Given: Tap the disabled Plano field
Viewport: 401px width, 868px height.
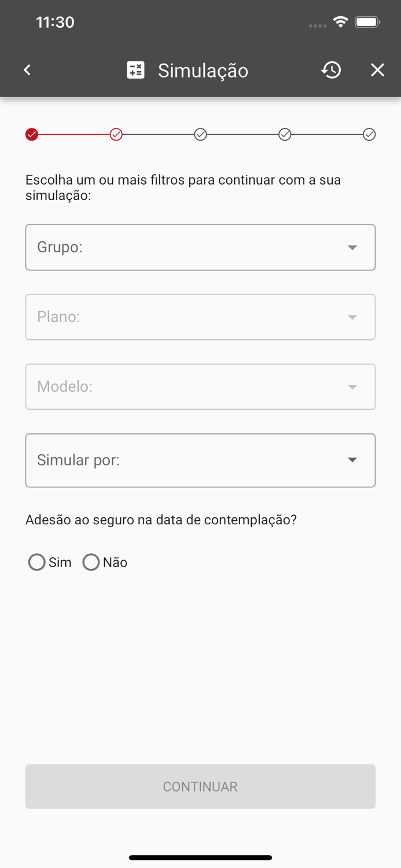Looking at the screenshot, I should [x=200, y=317].
